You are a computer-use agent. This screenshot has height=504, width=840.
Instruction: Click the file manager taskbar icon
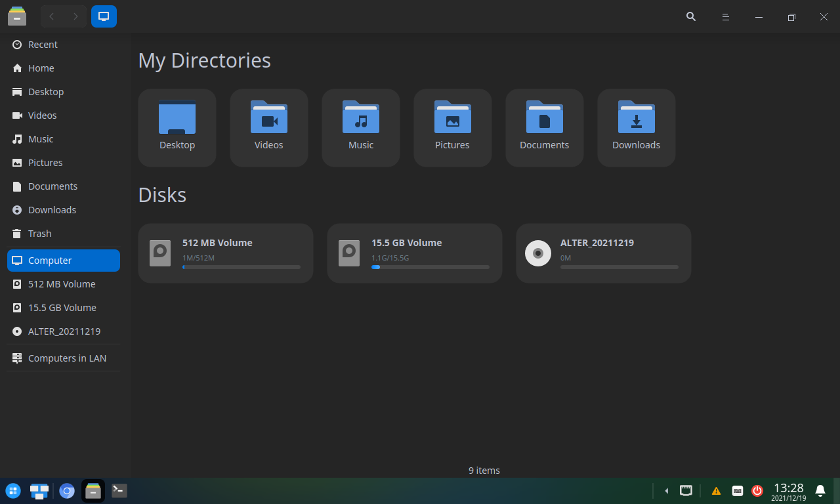pos(93,491)
